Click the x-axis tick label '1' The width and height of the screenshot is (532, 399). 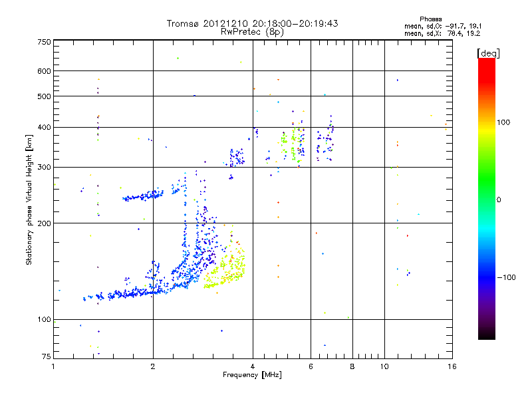click(53, 366)
